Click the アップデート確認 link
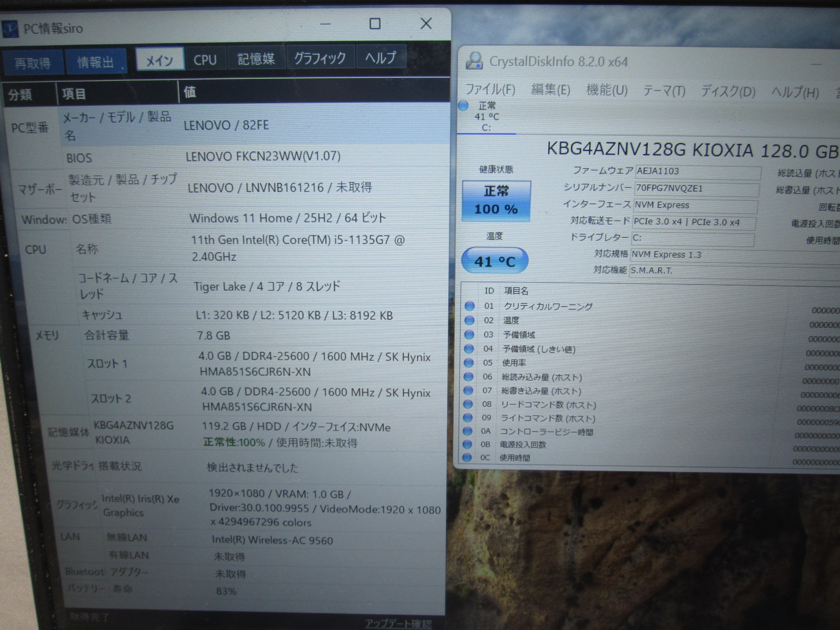Image resolution: width=840 pixels, height=630 pixels. point(399,624)
